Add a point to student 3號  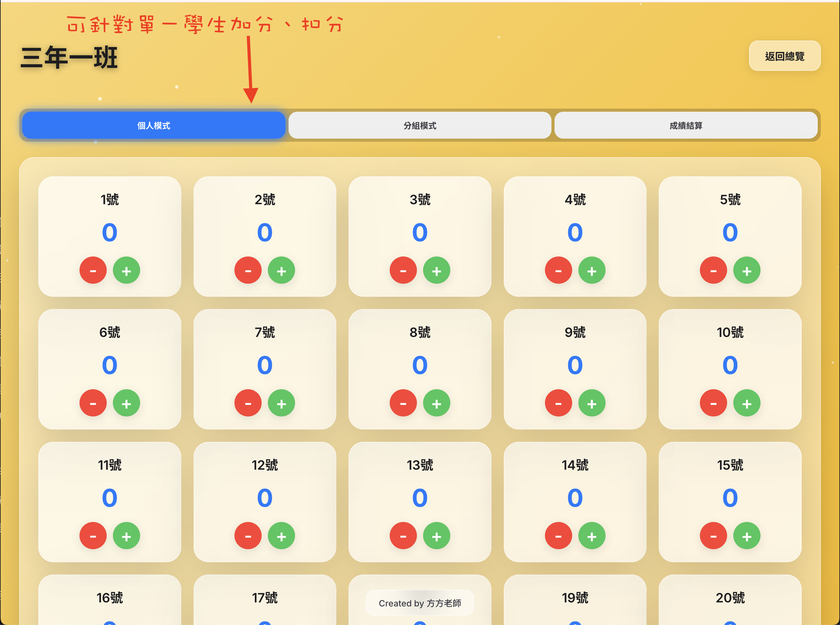click(x=437, y=270)
